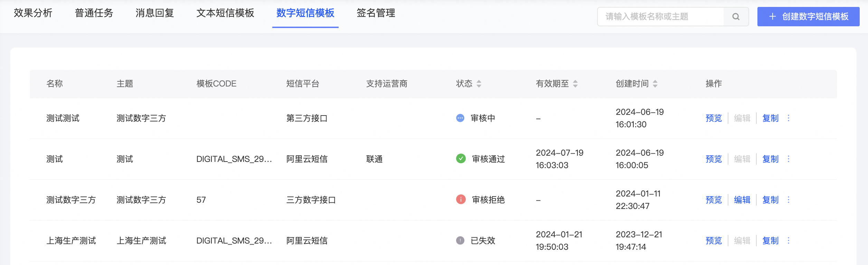868x265 pixels.
Task: Click the 联通 carrier cell
Action: tap(375, 159)
